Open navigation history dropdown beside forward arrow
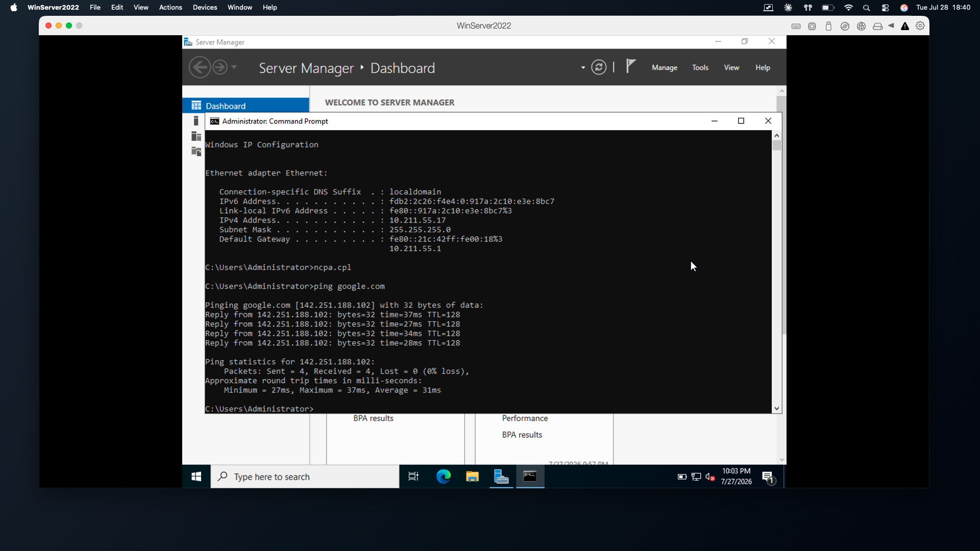The width and height of the screenshot is (980, 551). [234, 67]
